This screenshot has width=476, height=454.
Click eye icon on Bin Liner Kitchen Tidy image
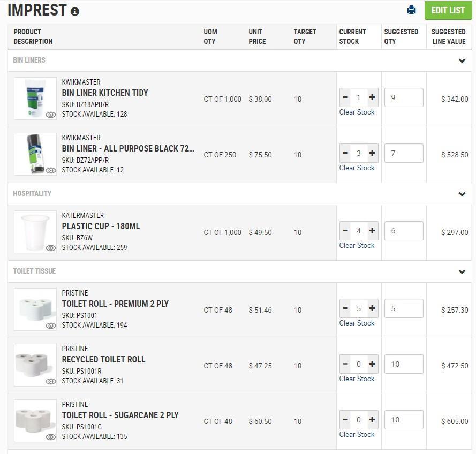(x=51, y=115)
